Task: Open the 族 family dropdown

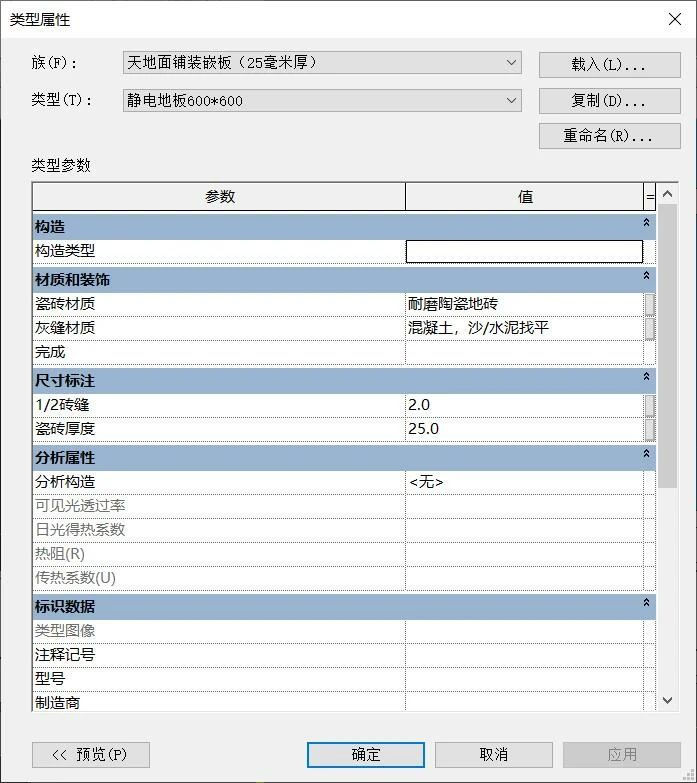Action: pyautogui.click(x=512, y=63)
